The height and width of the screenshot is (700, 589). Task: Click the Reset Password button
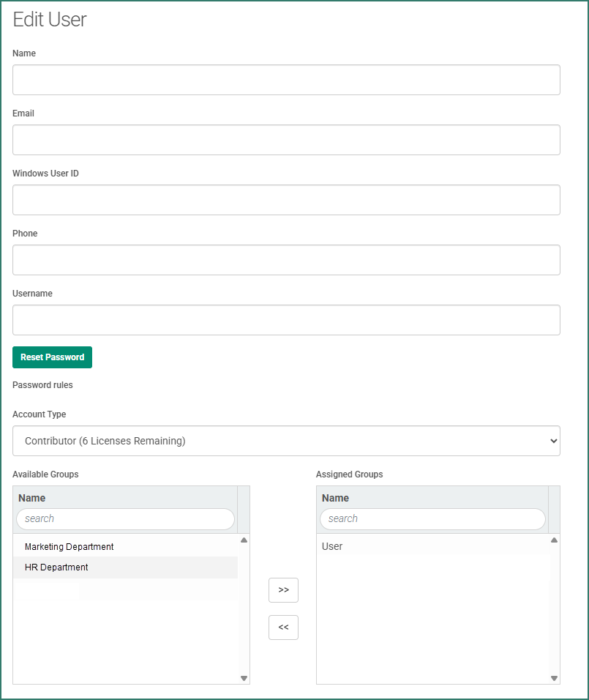(x=52, y=357)
